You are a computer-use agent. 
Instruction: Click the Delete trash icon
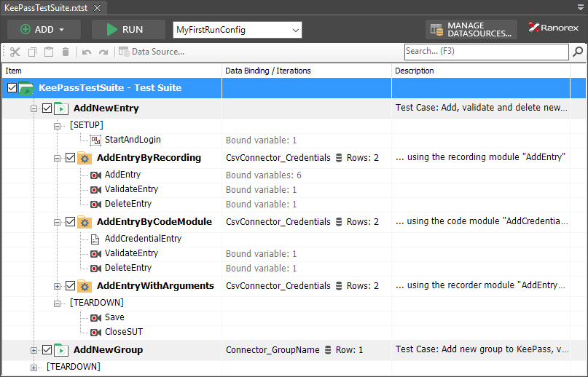tap(66, 52)
